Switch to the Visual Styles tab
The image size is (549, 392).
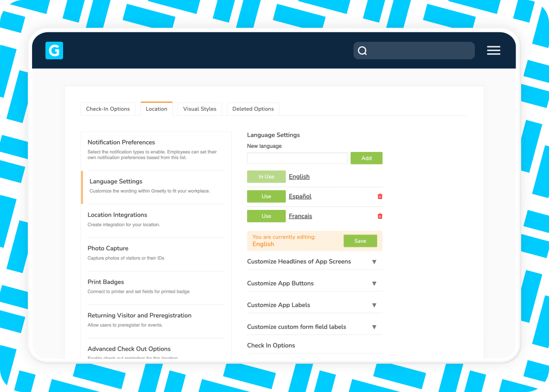pyautogui.click(x=199, y=108)
